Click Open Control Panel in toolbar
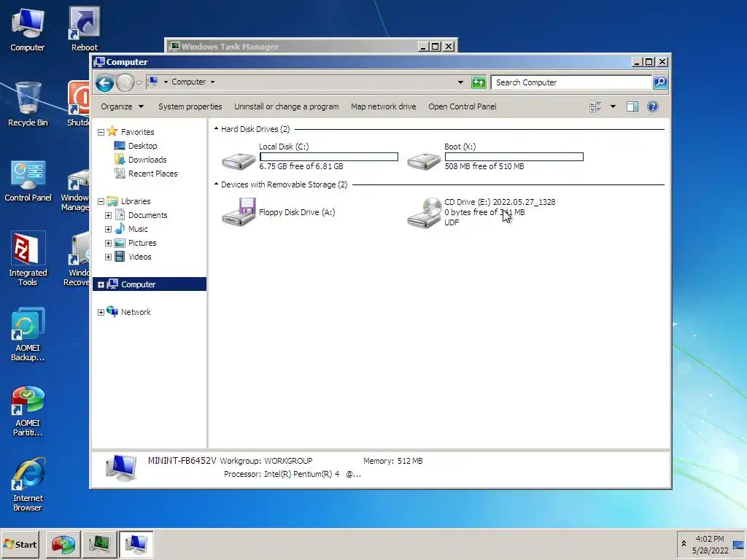 462,106
